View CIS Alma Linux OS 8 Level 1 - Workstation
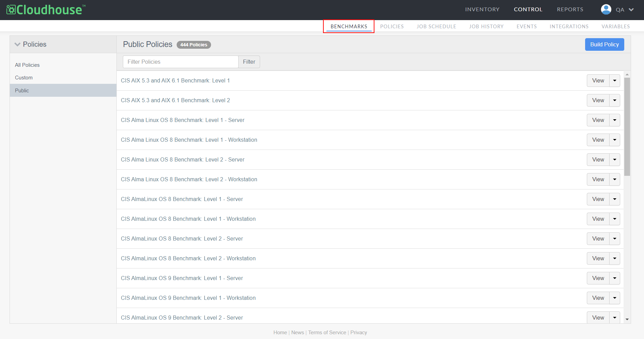The height and width of the screenshot is (339, 644). click(x=598, y=140)
